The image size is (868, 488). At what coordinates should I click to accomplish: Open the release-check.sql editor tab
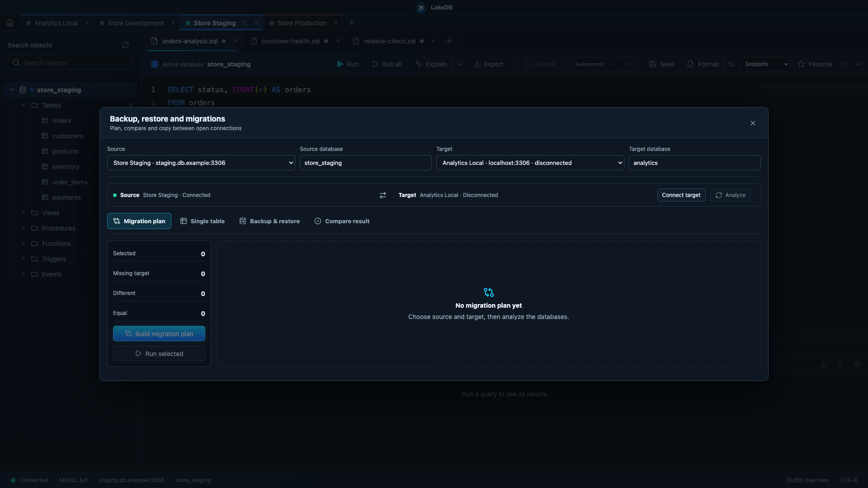point(390,41)
